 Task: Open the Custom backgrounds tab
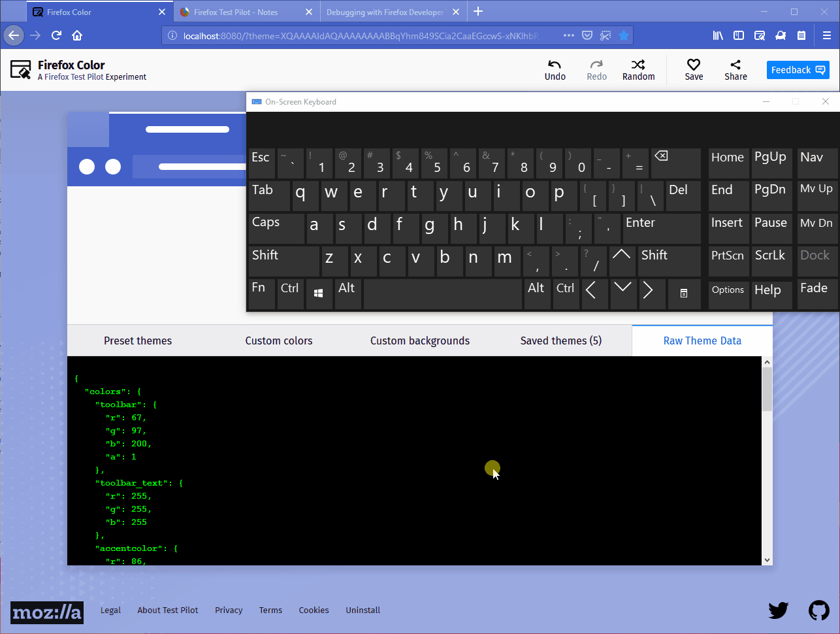(x=420, y=341)
